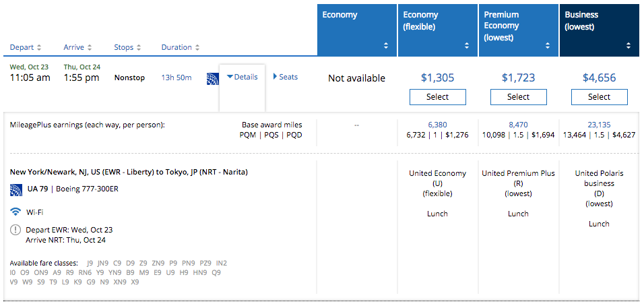Click the 6,380 base award miles link
The image size is (644, 306).
tap(437, 125)
